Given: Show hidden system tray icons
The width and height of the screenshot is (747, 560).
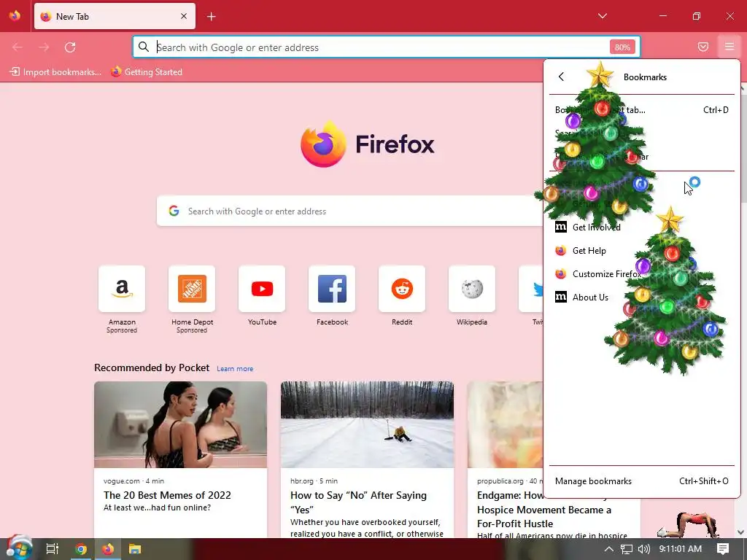Looking at the screenshot, I should point(609,549).
